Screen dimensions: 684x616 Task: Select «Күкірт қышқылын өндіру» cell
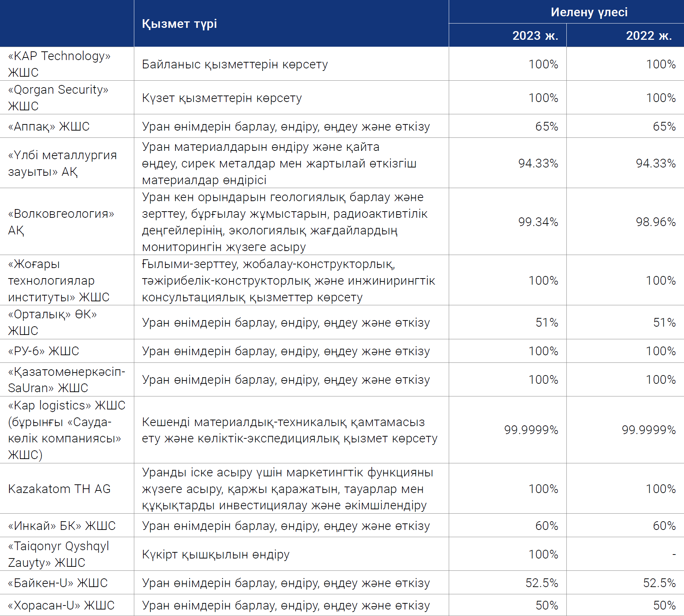click(x=216, y=554)
